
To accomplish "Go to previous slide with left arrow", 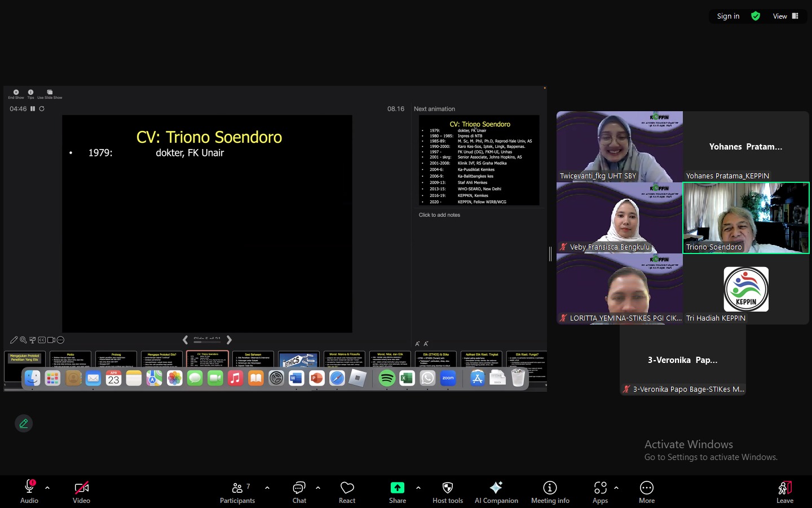I will (x=185, y=340).
